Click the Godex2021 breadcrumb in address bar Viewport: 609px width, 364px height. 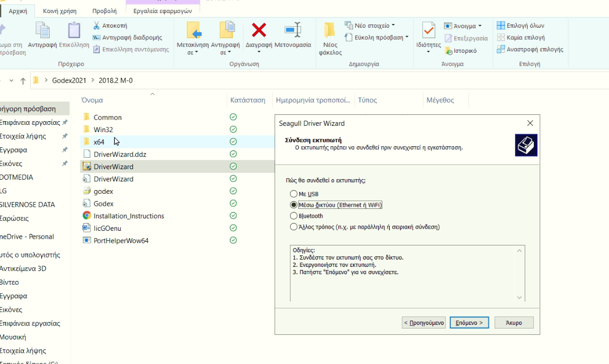[69, 80]
